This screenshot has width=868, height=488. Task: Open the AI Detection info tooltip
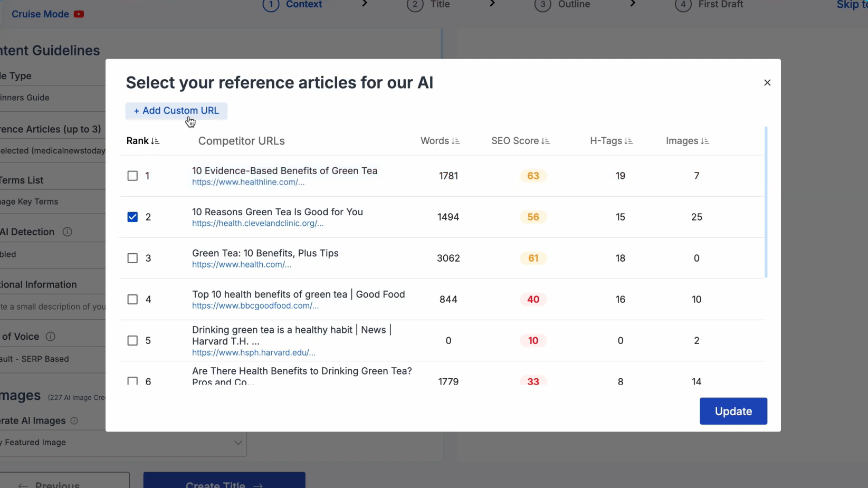click(68, 232)
